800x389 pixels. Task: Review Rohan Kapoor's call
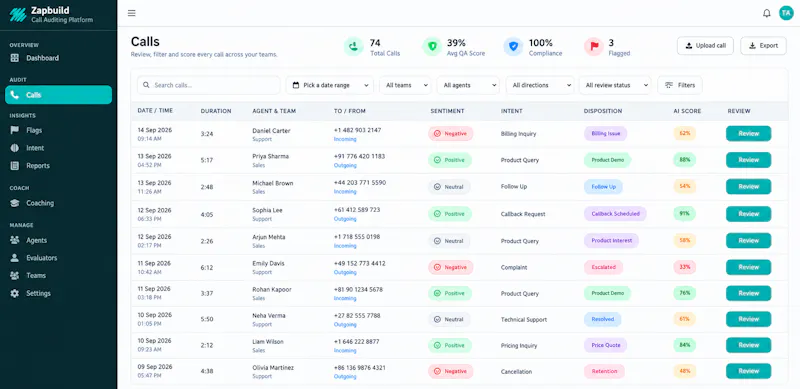[x=748, y=293]
